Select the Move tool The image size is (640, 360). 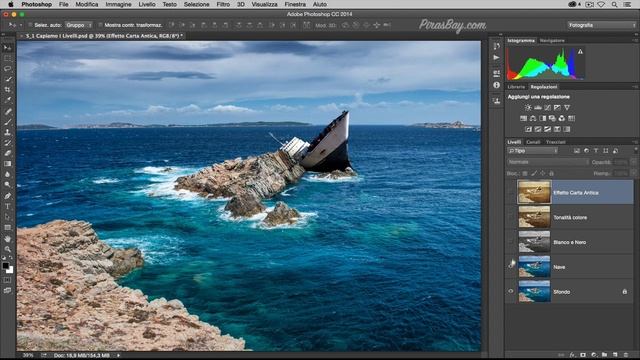(7, 48)
